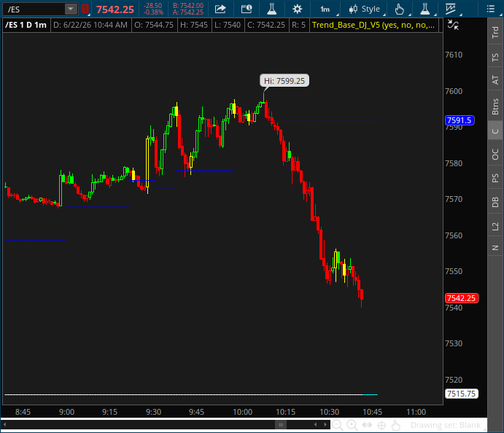Click the scroll far-left arrow
504x433 pixels.
click(x=5, y=425)
